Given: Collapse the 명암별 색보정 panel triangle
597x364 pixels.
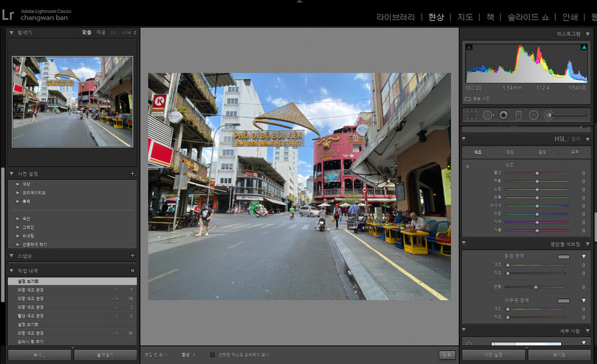Looking at the screenshot, I should (588, 244).
